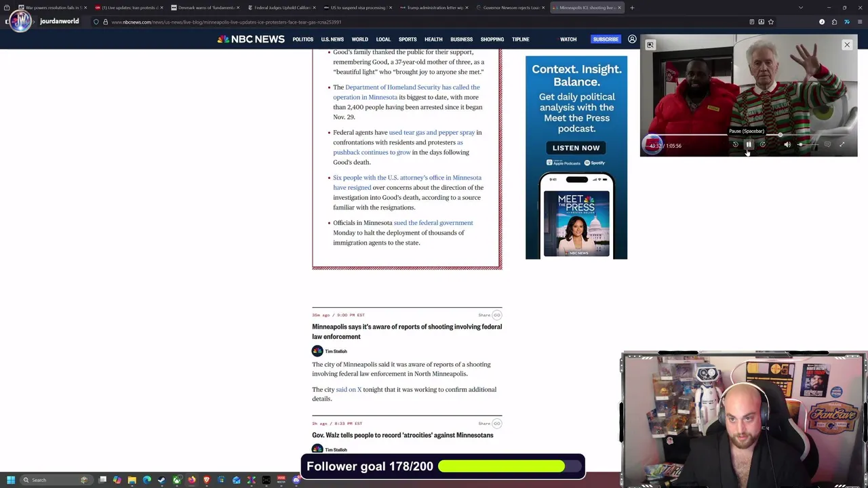The width and height of the screenshot is (868, 488).
Task: Open the POLITICS nav section
Action: coord(303,39)
